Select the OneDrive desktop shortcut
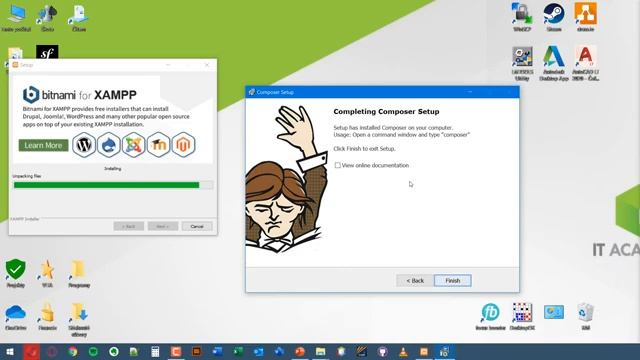 point(16,317)
